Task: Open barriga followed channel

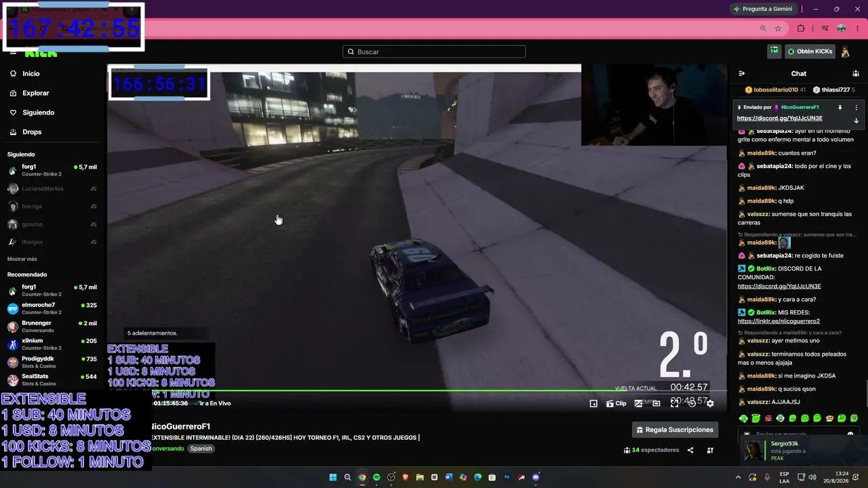Action: (x=53, y=206)
